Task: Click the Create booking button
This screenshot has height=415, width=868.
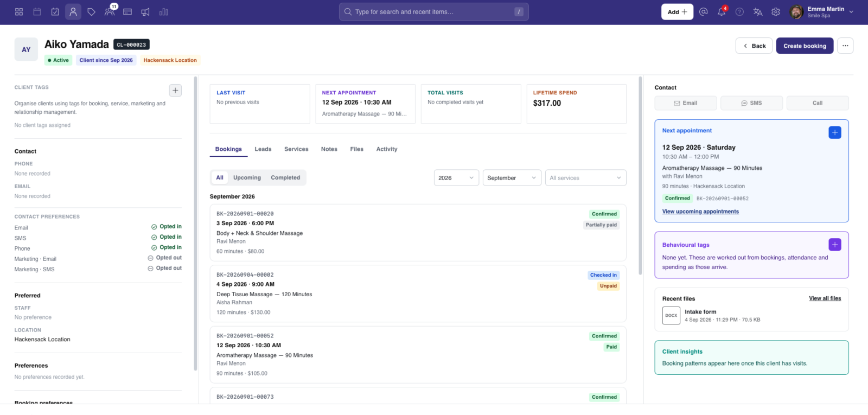Action: pos(805,46)
